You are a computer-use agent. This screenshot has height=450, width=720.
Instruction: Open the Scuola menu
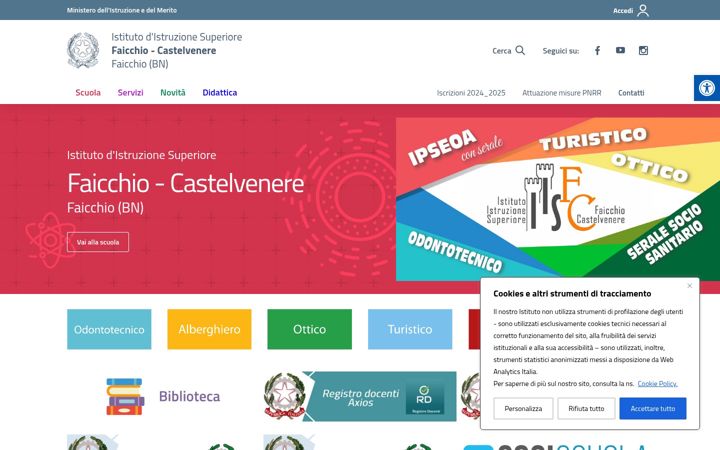[x=88, y=92]
